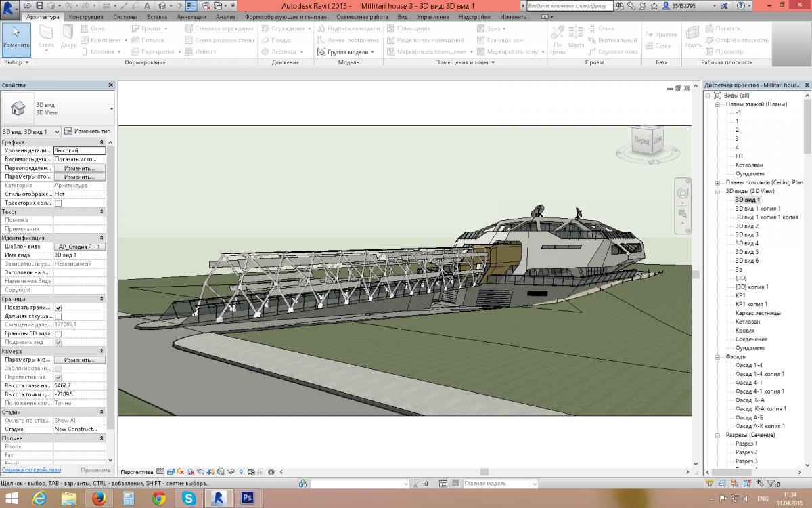Enable the Границы 3D вида checkbox

[x=58, y=334]
